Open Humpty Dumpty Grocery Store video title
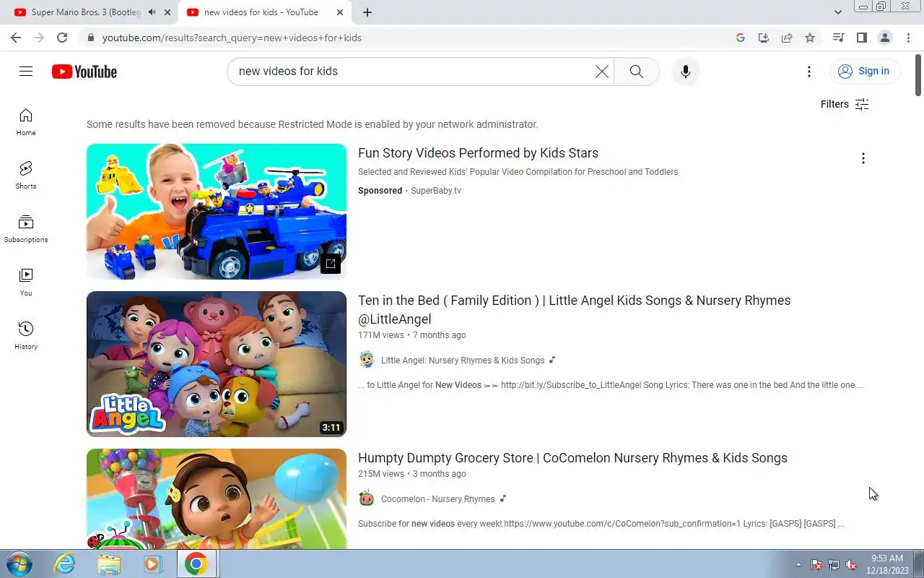Image resolution: width=924 pixels, height=578 pixels. (572, 458)
